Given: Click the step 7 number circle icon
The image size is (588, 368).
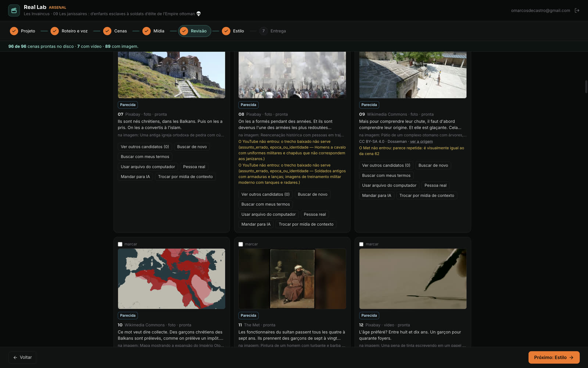Looking at the screenshot, I should click(x=263, y=31).
